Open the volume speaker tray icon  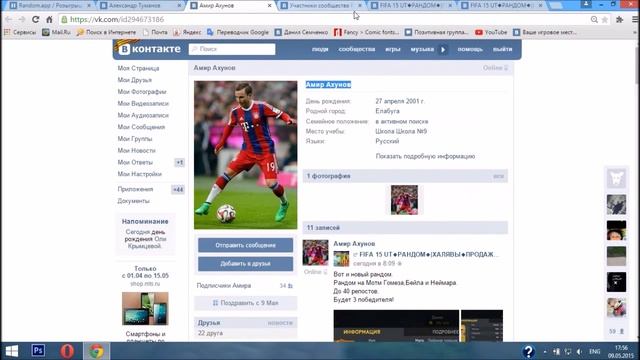[580, 351]
